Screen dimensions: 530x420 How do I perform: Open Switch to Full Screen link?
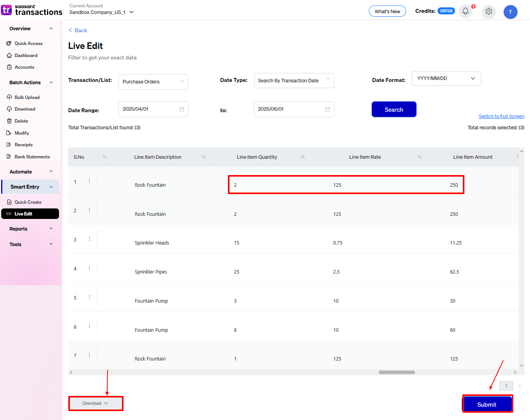(501, 116)
